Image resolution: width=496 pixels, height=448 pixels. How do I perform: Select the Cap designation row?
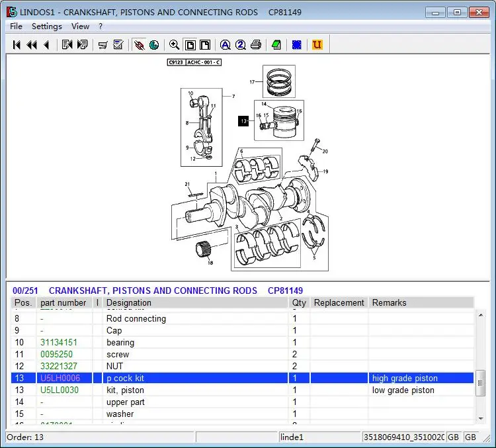(x=242, y=330)
